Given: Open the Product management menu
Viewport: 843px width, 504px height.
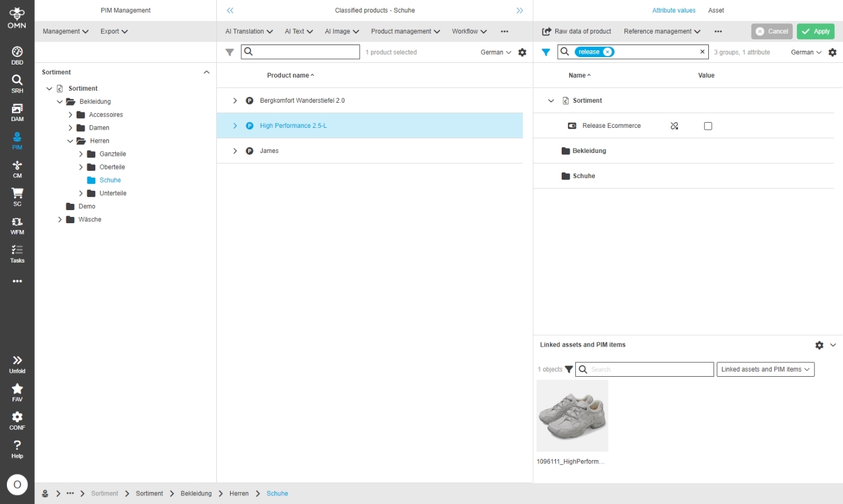Looking at the screenshot, I should [x=405, y=31].
